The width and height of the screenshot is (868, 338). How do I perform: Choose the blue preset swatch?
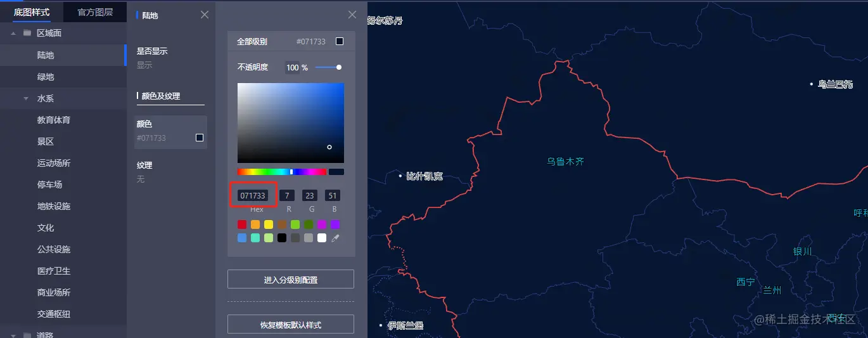click(x=242, y=238)
